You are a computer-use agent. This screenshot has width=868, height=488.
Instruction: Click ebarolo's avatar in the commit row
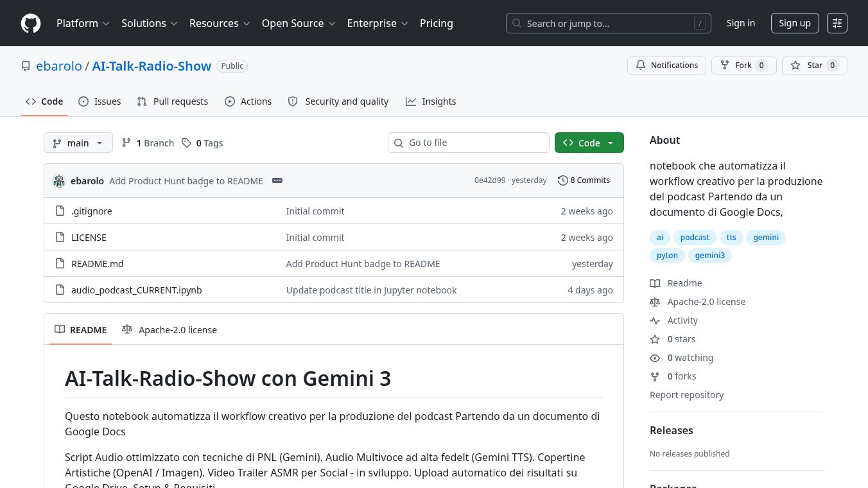tap(59, 180)
